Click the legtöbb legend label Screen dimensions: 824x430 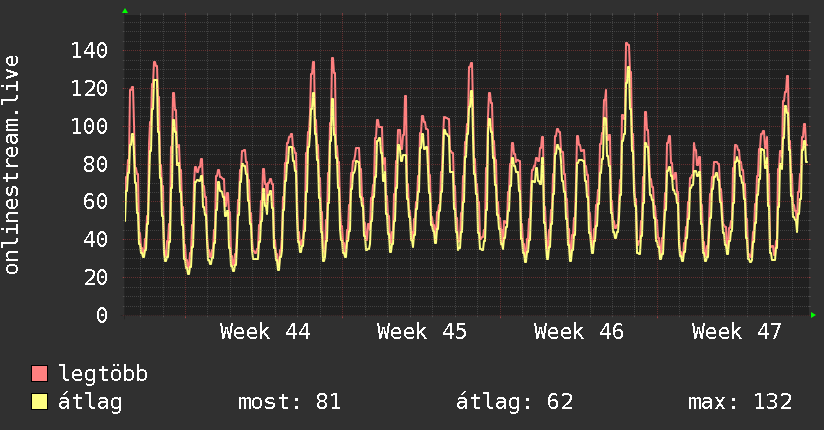click(x=103, y=374)
